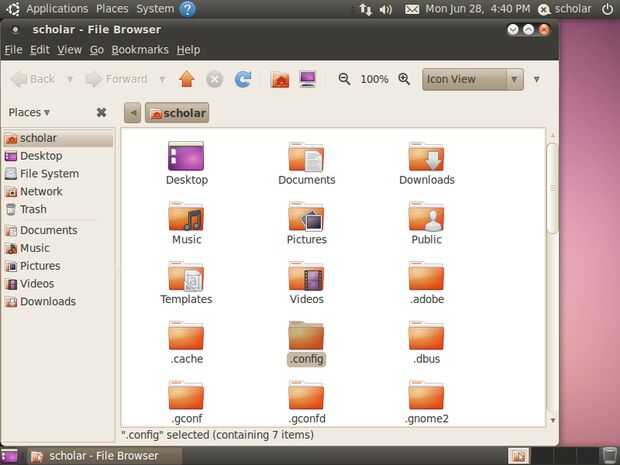Image resolution: width=620 pixels, height=465 pixels.
Task: Click the date and time clock
Action: 478,9
